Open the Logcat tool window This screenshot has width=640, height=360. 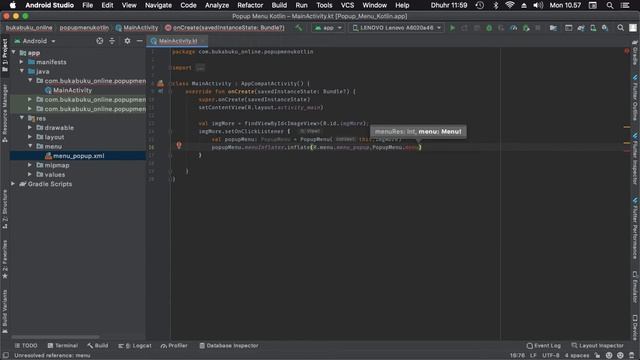click(x=135, y=346)
